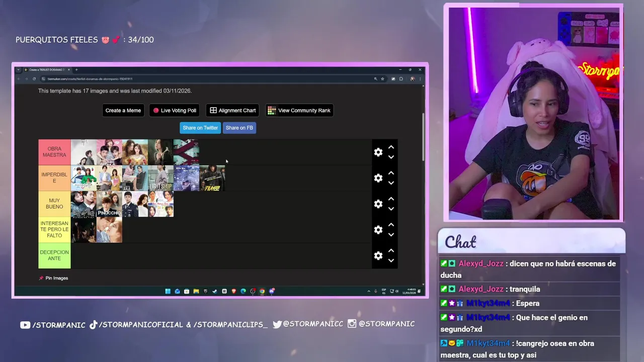Screen dimensions: 644x362
Task: Pick the first poster in INTERESANTE PERO LE FALTÓ row
Action: tap(84, 230)
